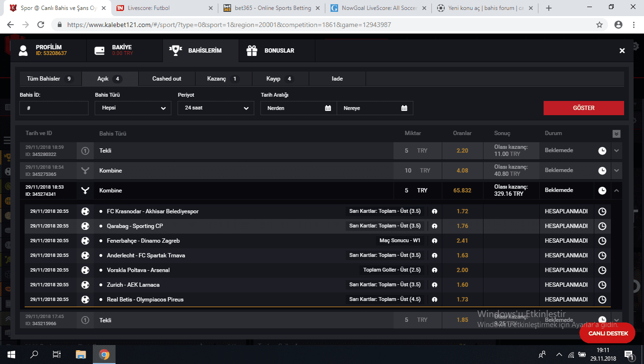This screenshot has height=364, width=644.
Task: Show the Tüm Bahisler tab
Action: pyautogui.click(x=50, y=79)
